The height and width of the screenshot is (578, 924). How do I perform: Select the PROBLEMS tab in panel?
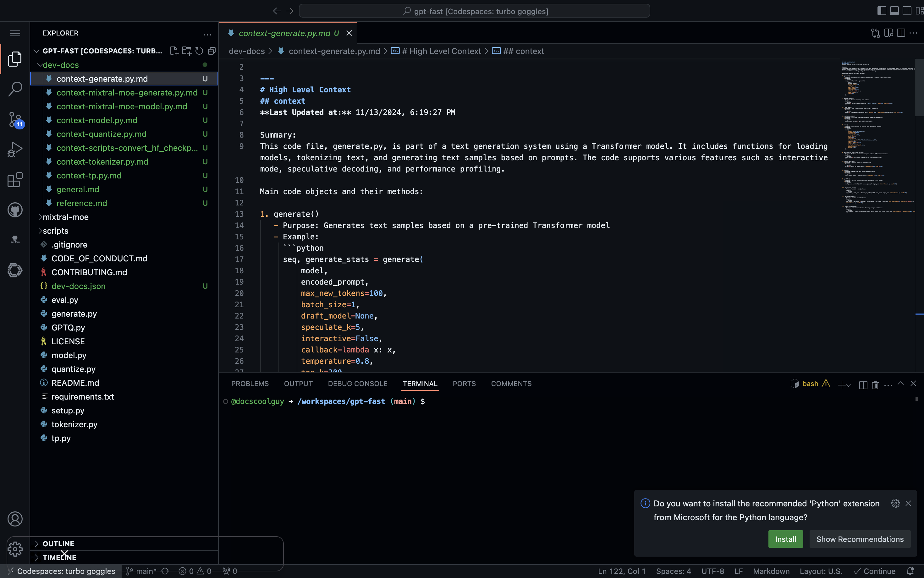pos(250,383)
